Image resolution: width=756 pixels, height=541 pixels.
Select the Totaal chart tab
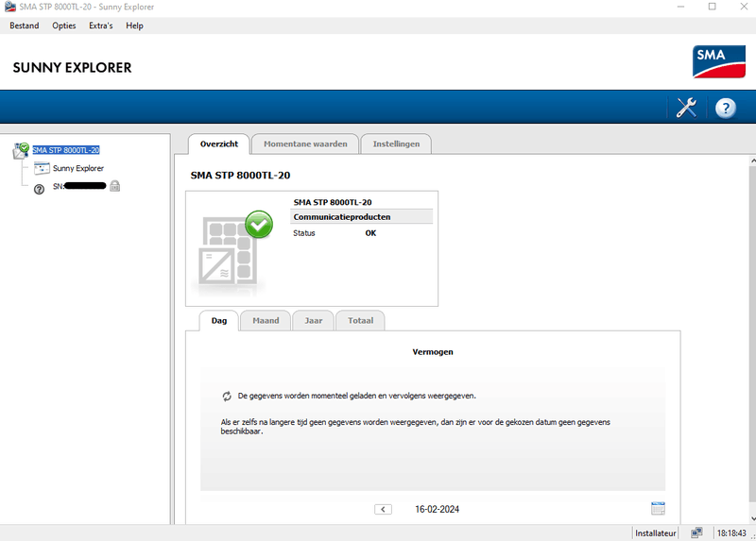pyautogui.click(x=360, y=321)
